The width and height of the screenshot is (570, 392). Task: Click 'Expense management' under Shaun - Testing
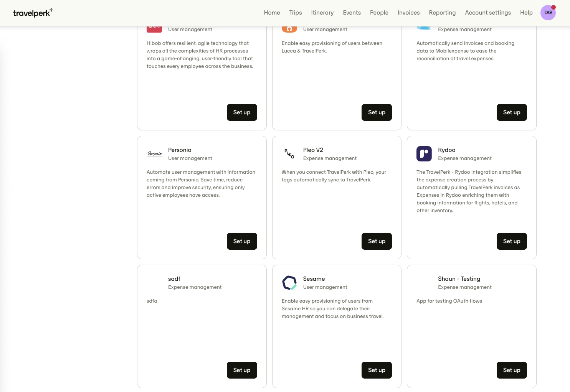(x=465, y=287)
